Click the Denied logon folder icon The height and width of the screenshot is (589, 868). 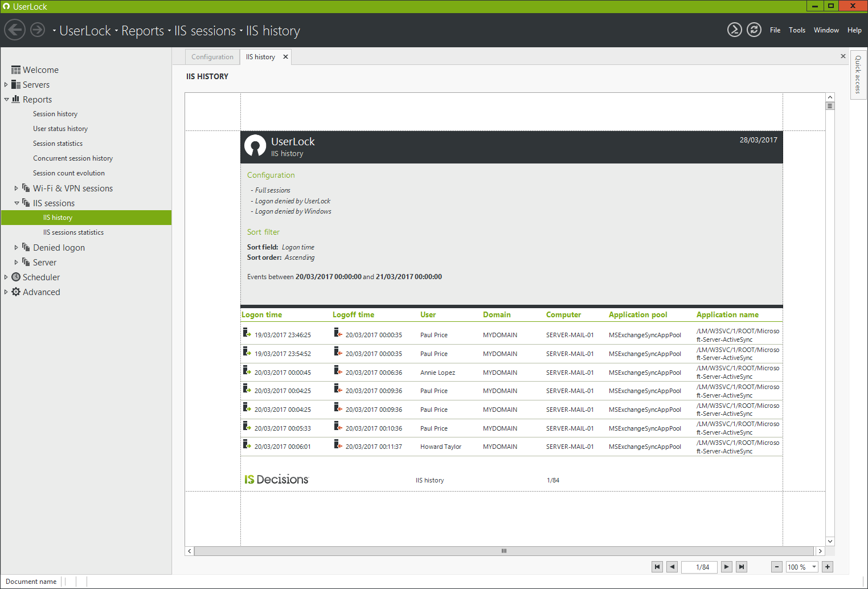pyautogui.click(x=26, y=247)
